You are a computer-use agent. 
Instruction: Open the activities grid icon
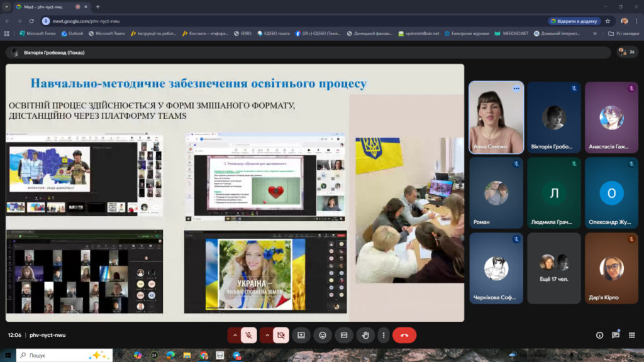coord(631,335)
